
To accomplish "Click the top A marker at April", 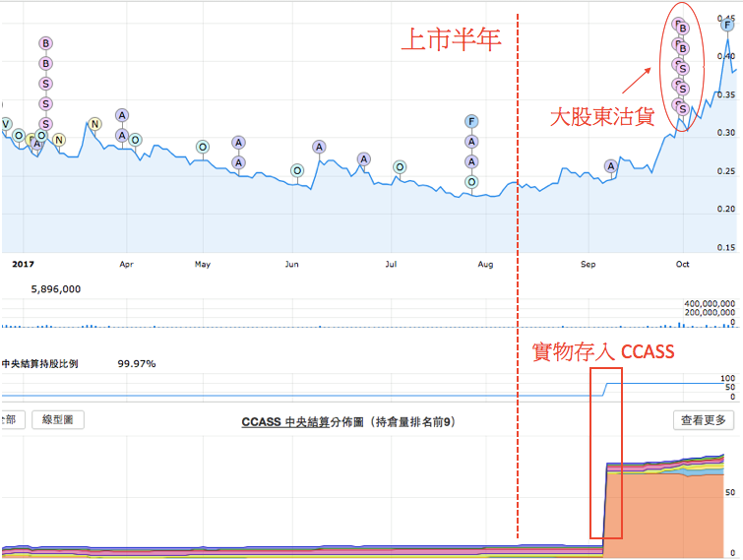I will (x=122, y=115).
